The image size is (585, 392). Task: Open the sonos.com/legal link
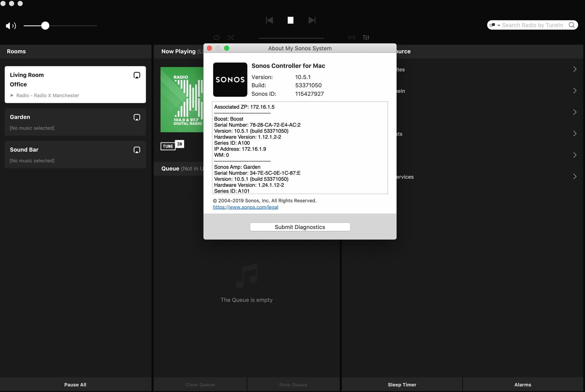(x=245, y=207)
